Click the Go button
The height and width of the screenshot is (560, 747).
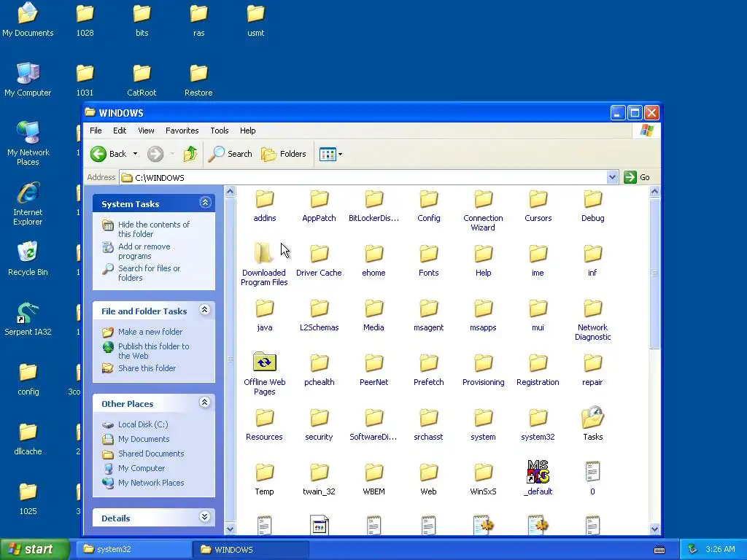click(637, 177)
